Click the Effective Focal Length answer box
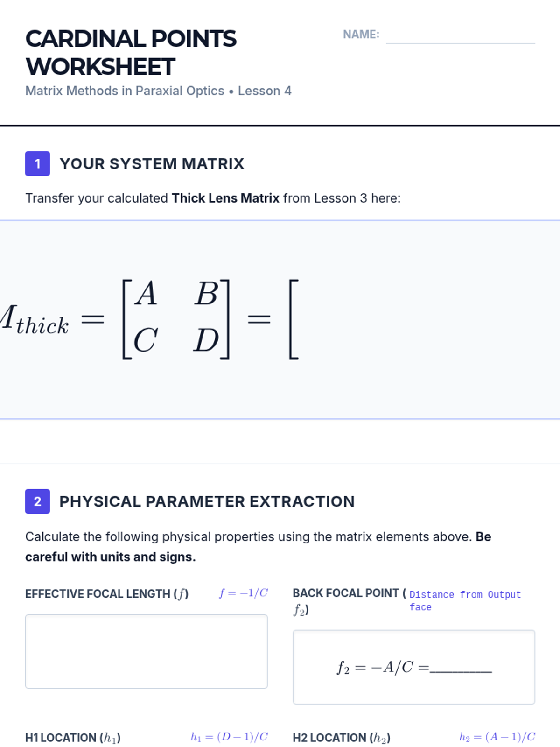This screenshot has height=747, width=560. [x=147, y=651]
